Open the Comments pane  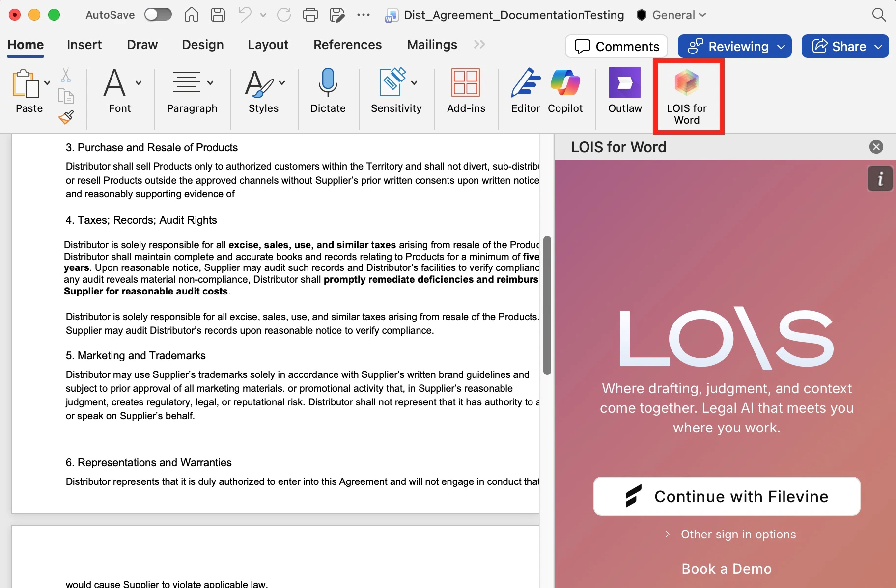tap(616, 46)
